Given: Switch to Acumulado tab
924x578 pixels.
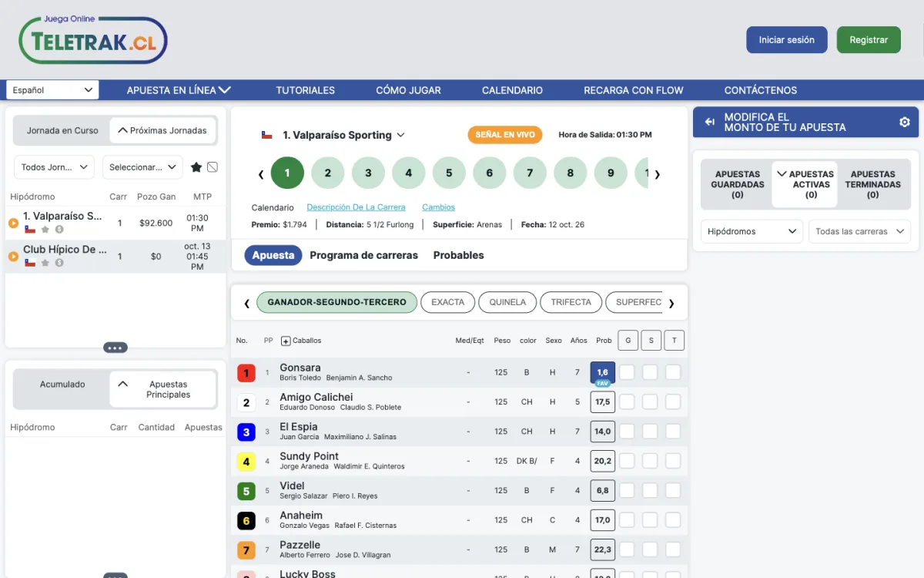Looking at the screenshot, I should 62,384.
